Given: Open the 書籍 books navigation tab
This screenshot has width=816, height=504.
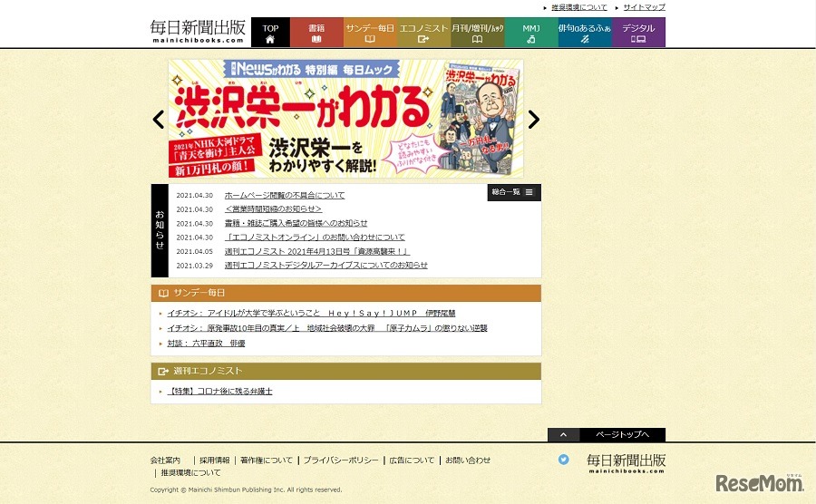Looking at the screenshot, I should coord(316,33).
